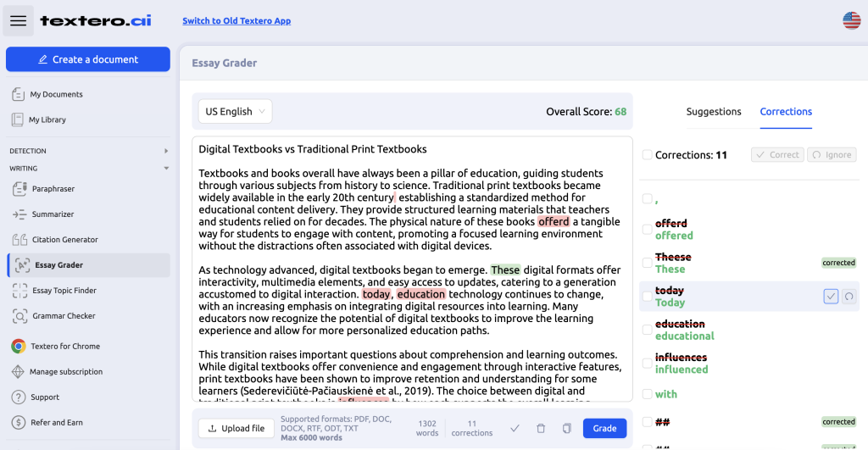Check the 'today' correction checkbox
Image resolution: width=868 pixels, height=450 pixels.
pos(647,296)
